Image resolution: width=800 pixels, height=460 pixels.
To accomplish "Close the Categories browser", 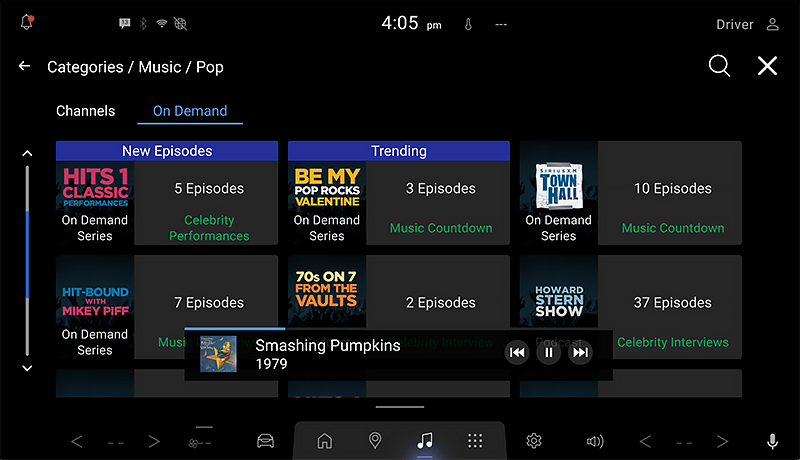I will point(767,66).
